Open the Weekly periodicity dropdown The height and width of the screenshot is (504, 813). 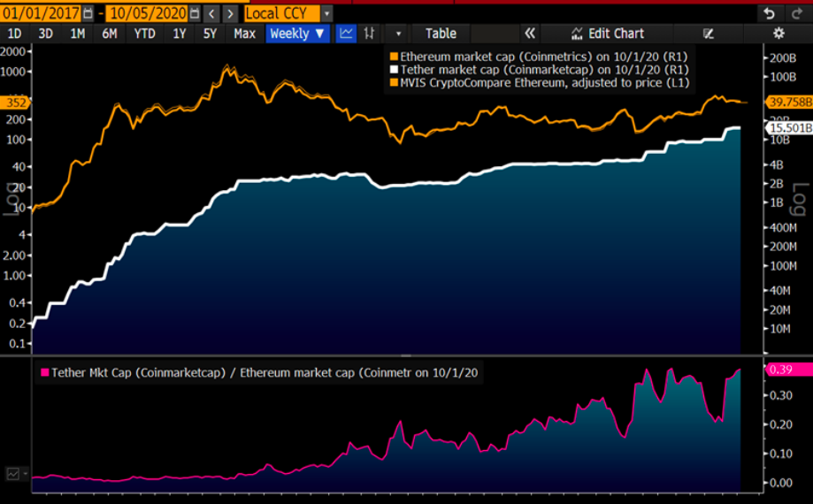pos(297,34)
